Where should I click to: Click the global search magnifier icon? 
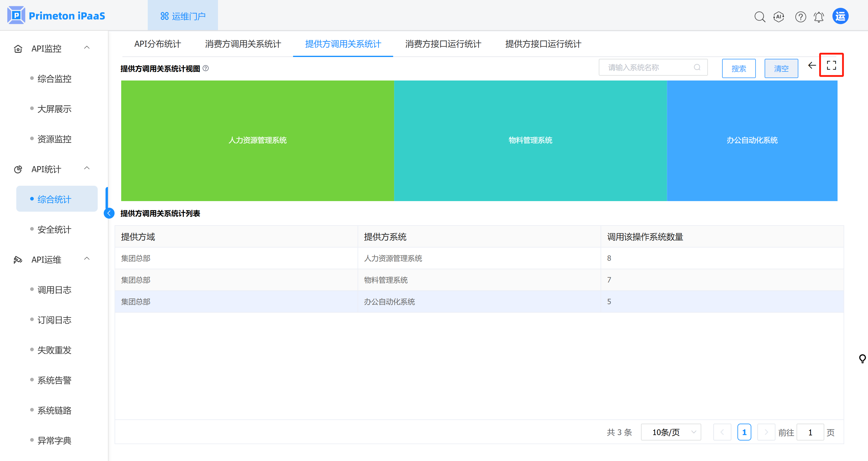759,17
